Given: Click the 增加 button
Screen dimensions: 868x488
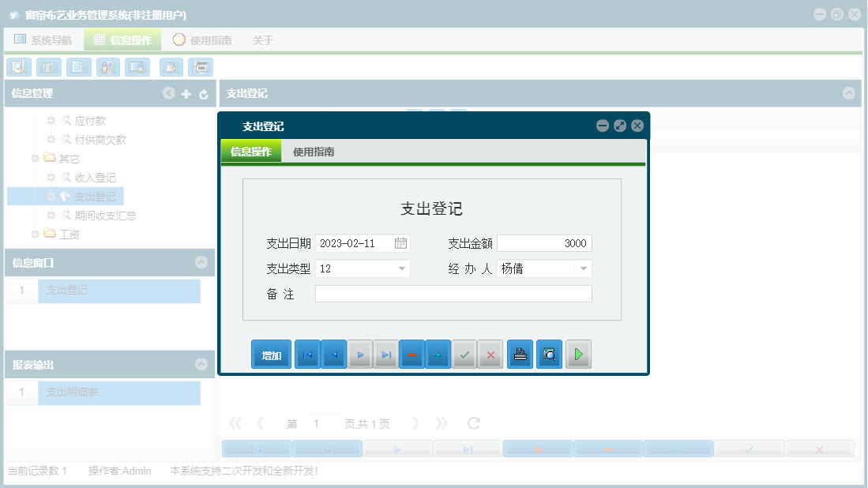Looking at the screenshot, I should pos(271,354).
